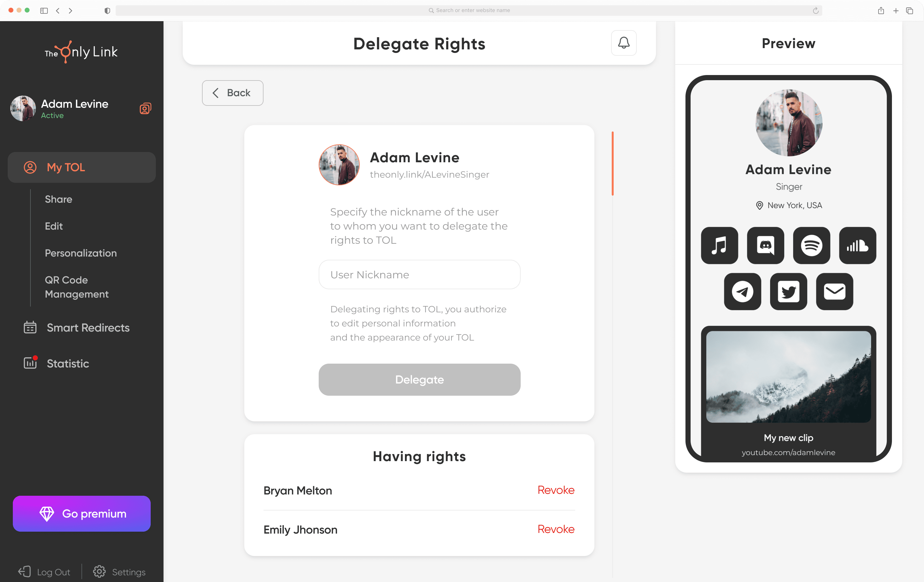Click Revoke rights for Emily Jhonson

point(556,530)
